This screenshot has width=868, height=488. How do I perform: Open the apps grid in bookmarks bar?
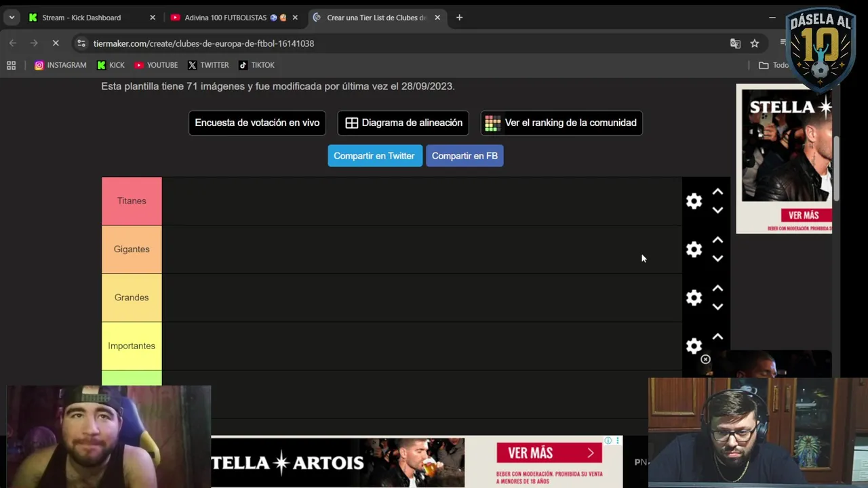pos(12,65)
